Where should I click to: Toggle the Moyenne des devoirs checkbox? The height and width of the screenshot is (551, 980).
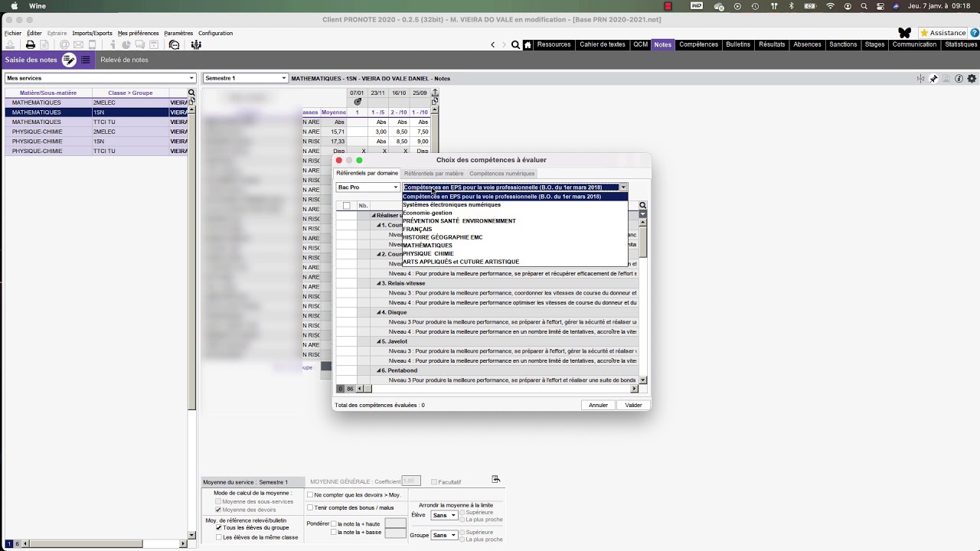pyautogui.click(x=219, y=510)
